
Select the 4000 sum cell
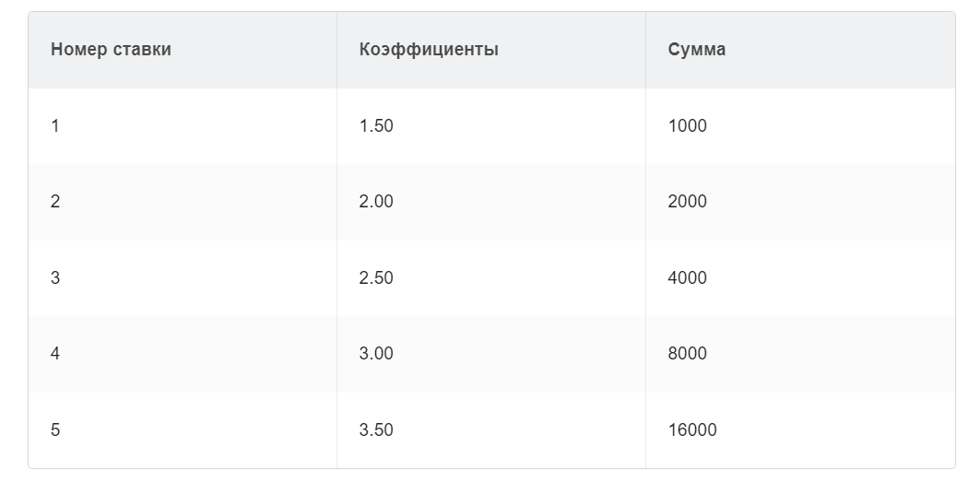coord(688,277)
